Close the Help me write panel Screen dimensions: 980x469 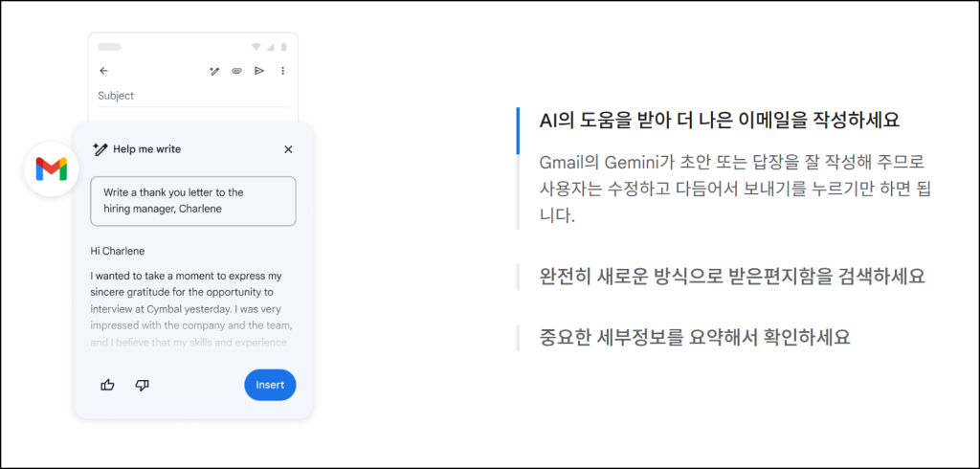tap(288, 149)
